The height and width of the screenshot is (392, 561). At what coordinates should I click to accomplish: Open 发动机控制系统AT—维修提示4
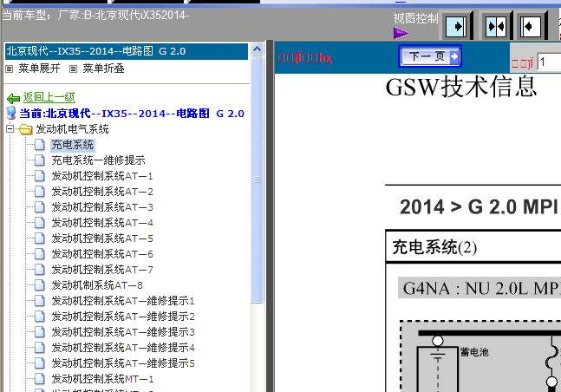click(x=123, y=348)
